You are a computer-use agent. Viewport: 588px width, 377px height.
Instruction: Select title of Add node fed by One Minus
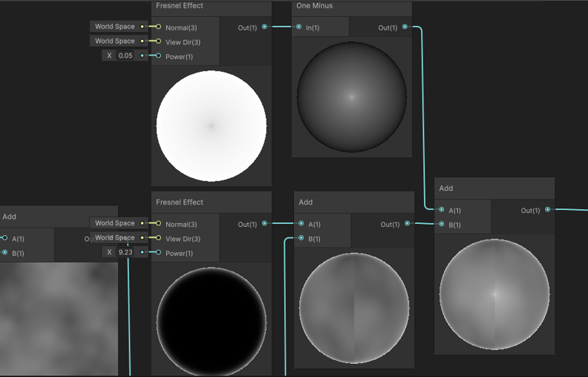[x=446, y=188]
